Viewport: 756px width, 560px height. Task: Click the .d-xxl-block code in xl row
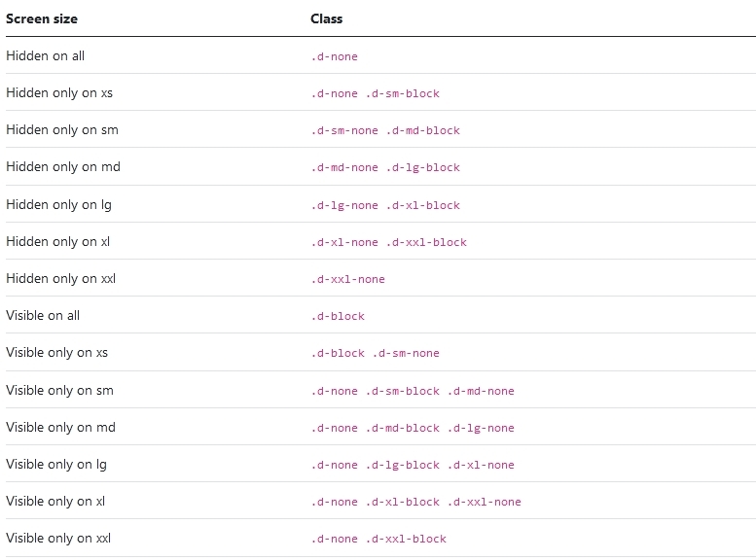coord(426,242)
